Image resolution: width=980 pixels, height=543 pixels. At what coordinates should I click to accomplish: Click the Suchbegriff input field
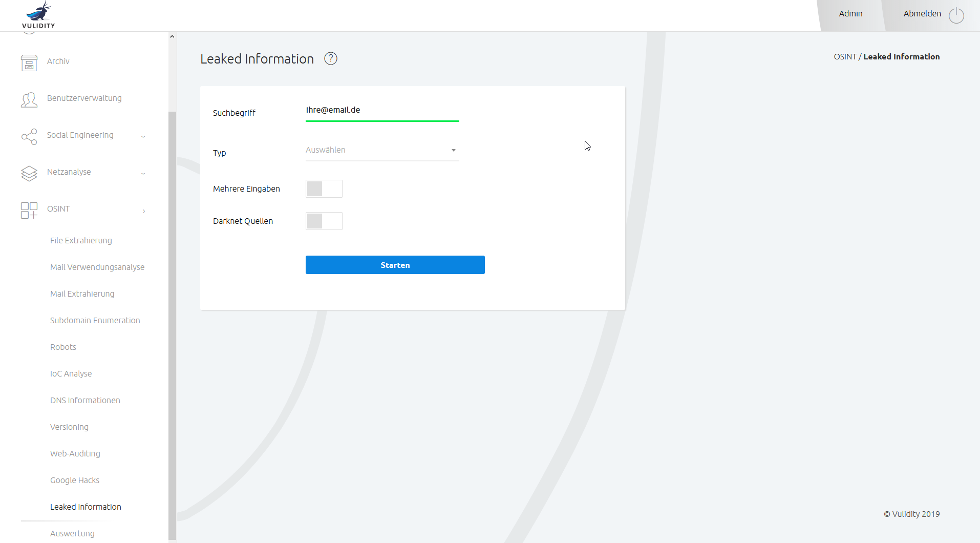pos(382,110)
